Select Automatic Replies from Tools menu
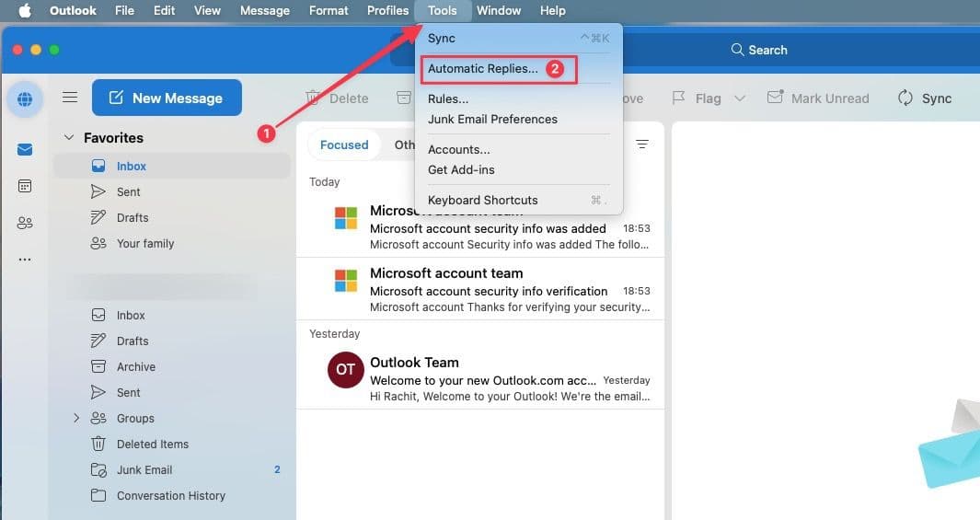980x520 pixels. (483, 69)
